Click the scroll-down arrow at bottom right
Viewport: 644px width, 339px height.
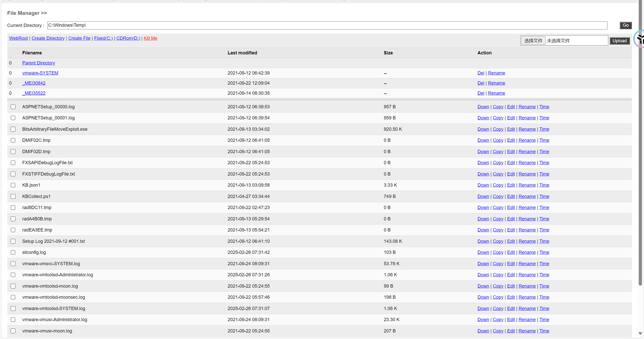(x=640, y=333)
